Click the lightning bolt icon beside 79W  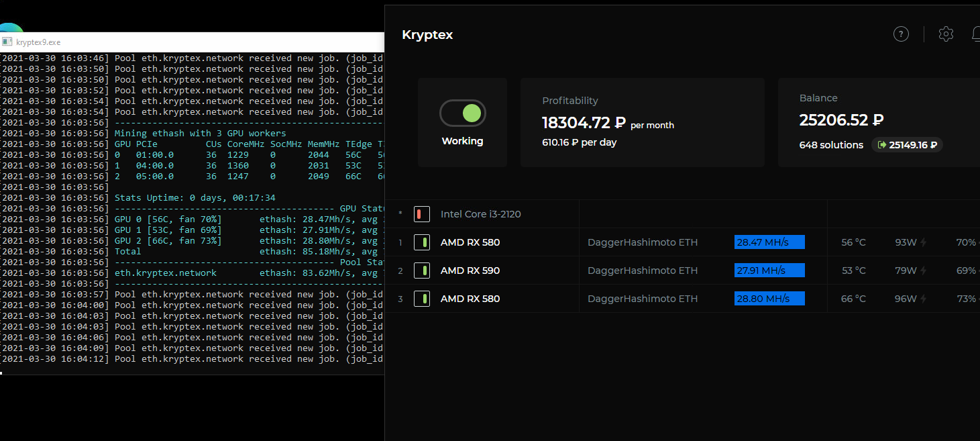click(924, 271)
